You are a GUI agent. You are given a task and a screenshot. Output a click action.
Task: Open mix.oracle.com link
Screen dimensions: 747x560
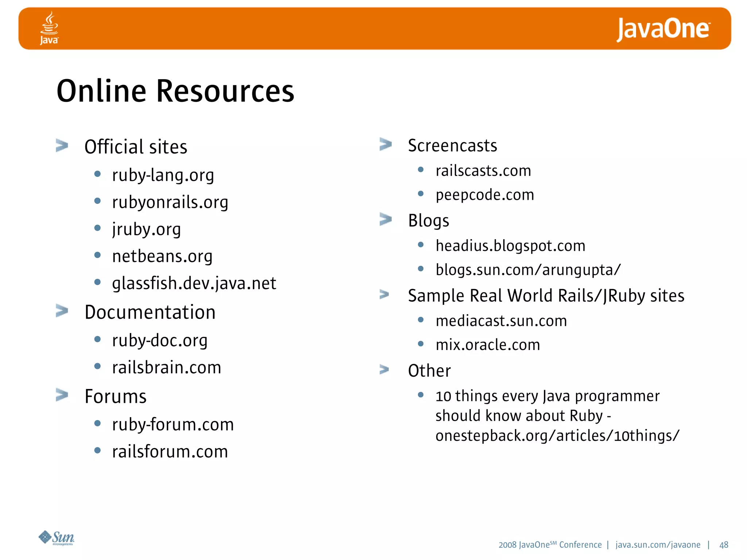[x=488, y=345]
